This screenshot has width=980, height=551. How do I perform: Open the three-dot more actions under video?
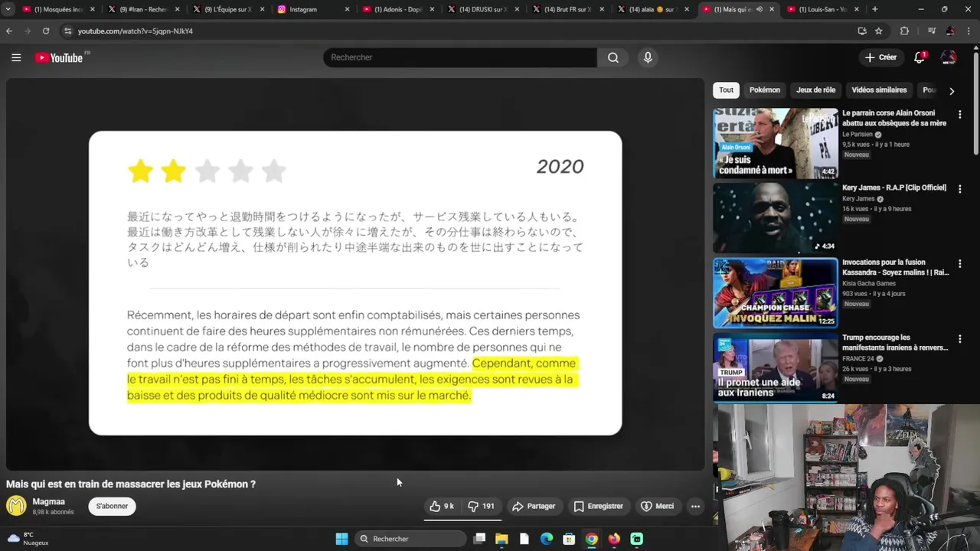[695, 506]
